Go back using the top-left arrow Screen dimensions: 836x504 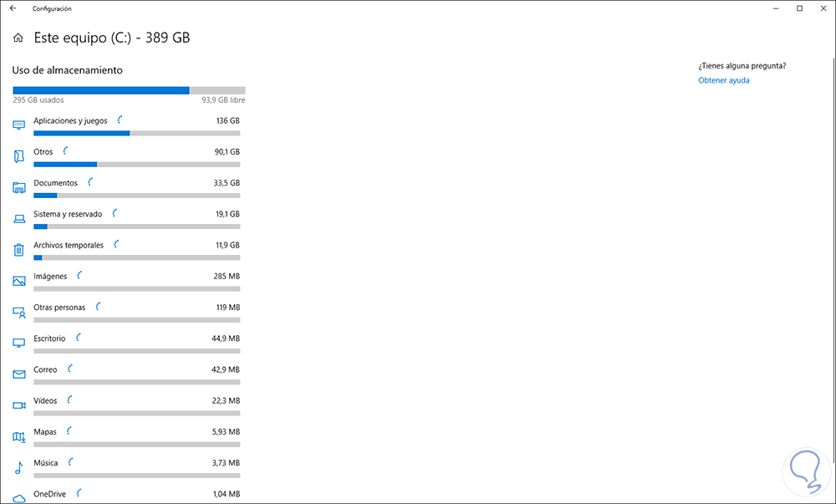pos(13,8)
